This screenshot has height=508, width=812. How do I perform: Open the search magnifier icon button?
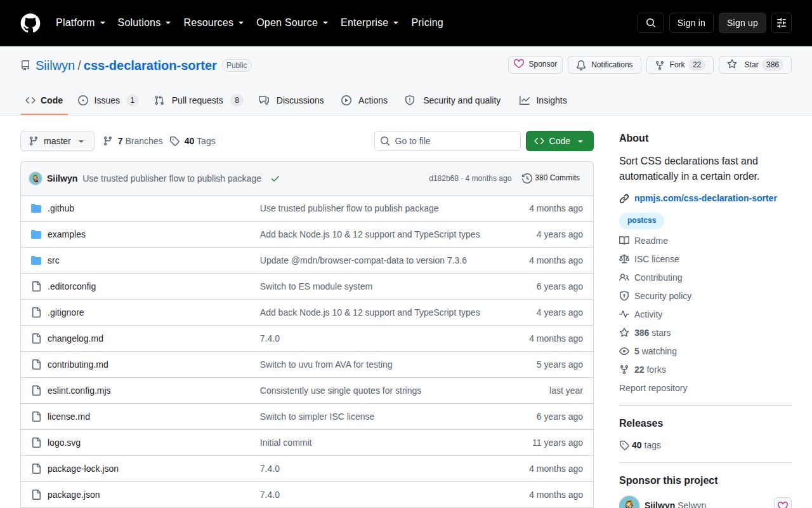pos(651,23)
